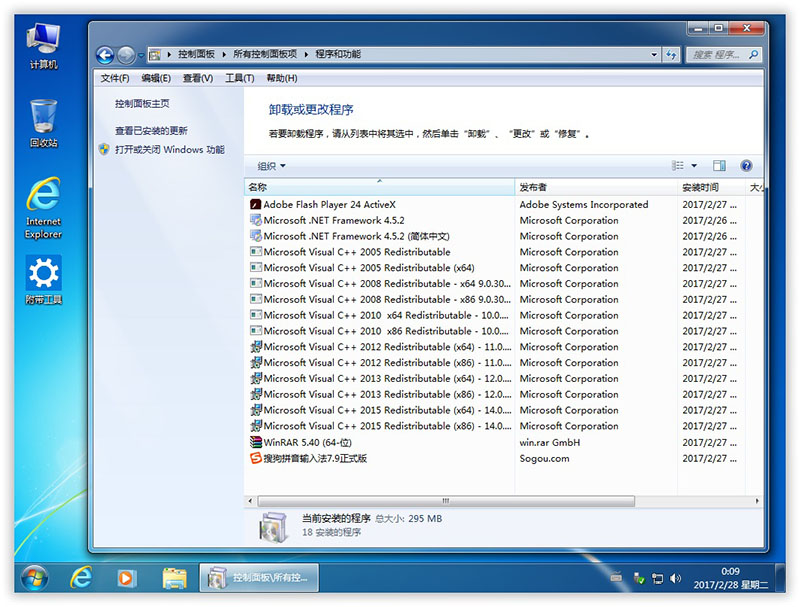Click the Forward navigation arrow button
Viewport: 800px width, 607px height.
tap(126, 55)
